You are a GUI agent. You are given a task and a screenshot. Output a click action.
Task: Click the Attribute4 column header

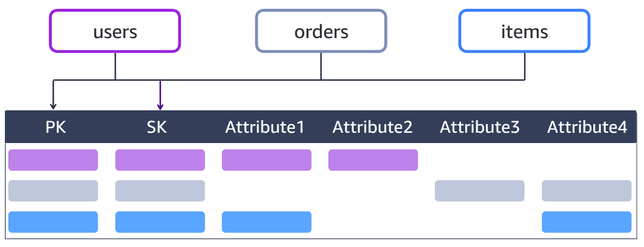pyautogui.click(x=587, y=127)
